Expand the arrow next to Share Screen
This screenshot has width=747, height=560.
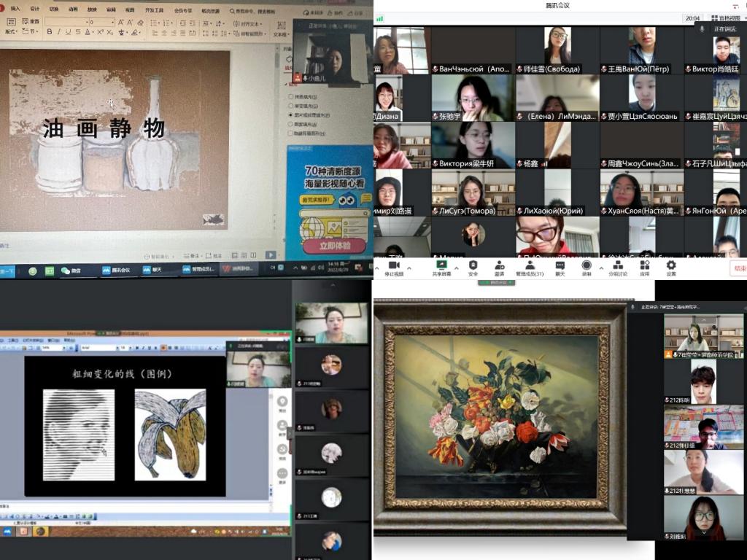pyautogui.click(x=455, y=266)
